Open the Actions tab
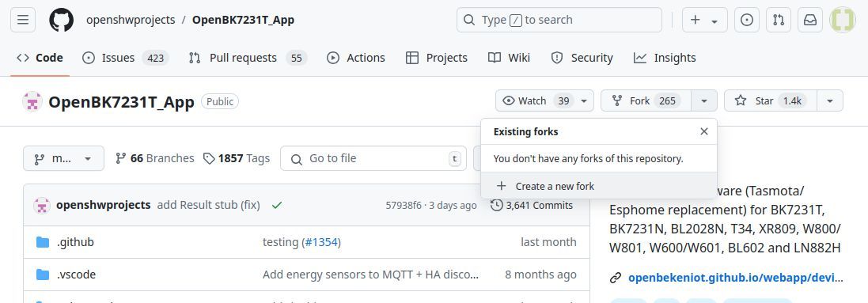 pyautogui.click(x=356, y=58)
